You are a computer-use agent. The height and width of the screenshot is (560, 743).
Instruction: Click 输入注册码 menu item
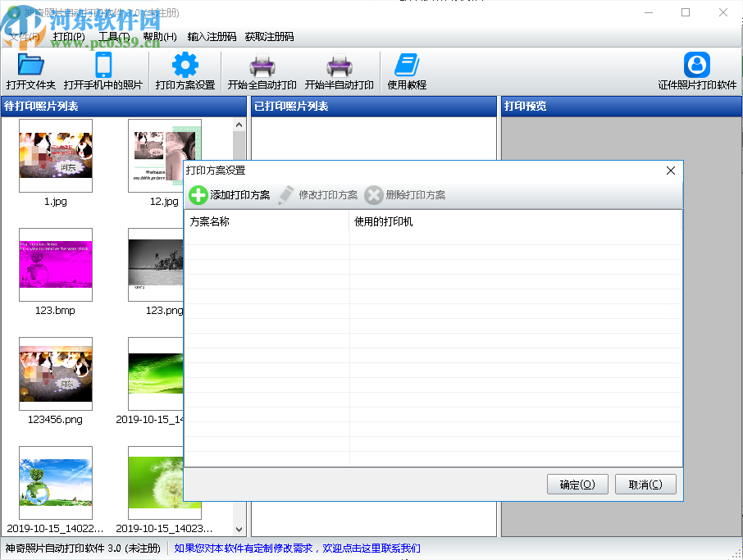click(x=212, y=37)
